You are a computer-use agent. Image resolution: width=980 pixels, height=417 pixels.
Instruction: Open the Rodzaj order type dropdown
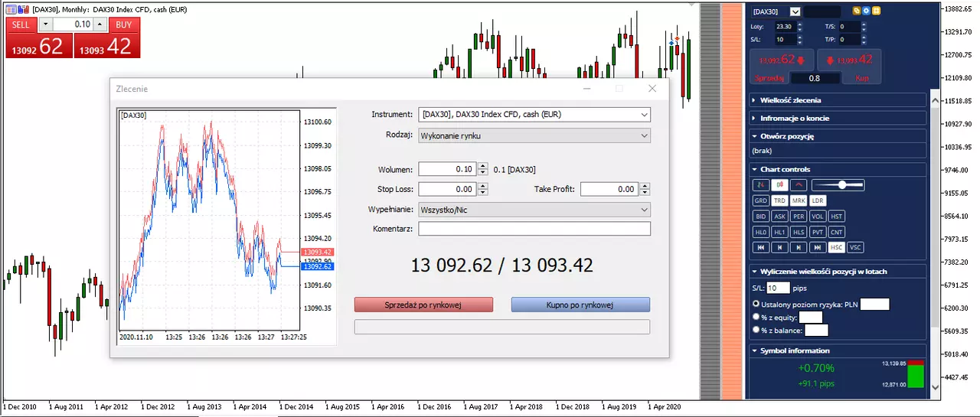coord(534,135)
